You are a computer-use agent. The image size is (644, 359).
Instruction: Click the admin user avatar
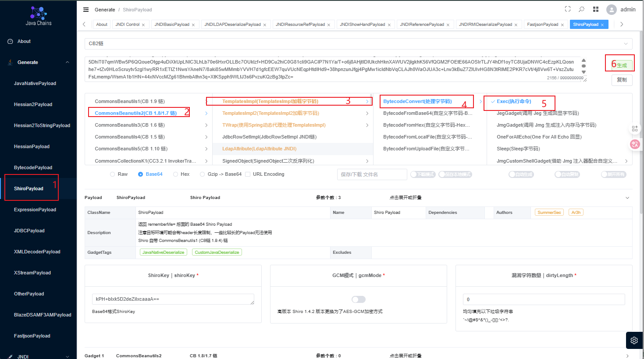[611, 10]
